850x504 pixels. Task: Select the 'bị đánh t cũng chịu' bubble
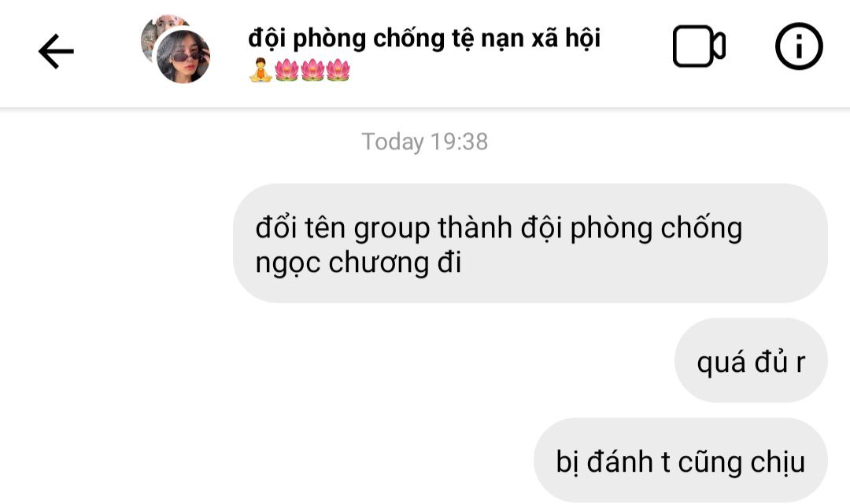(680, 460)
